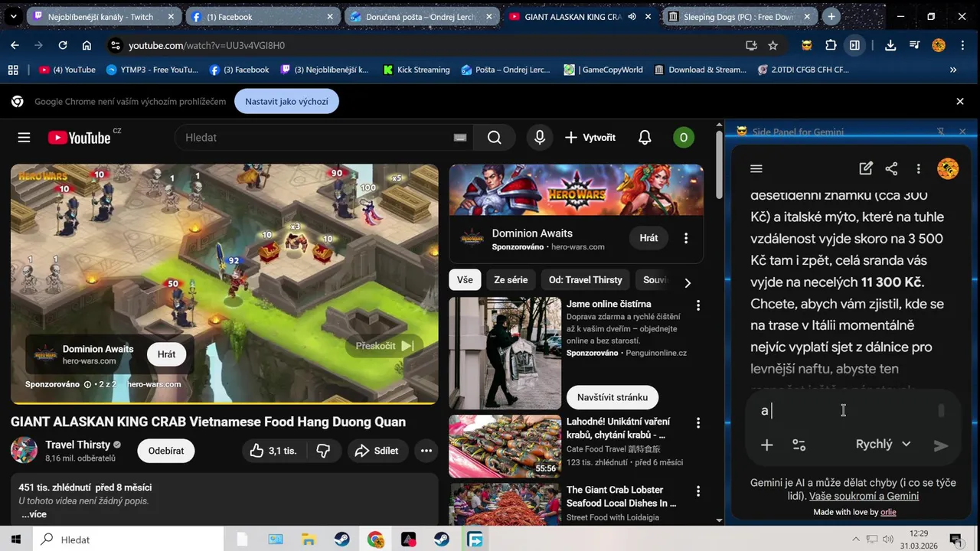Screen dimensions: 980x551
Task: Open the Travel Thirsty channel name
Action: point(77,445)
